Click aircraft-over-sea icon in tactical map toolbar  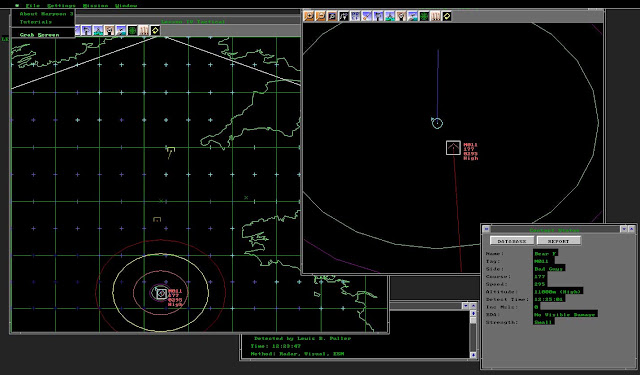[x=98, y=30]
